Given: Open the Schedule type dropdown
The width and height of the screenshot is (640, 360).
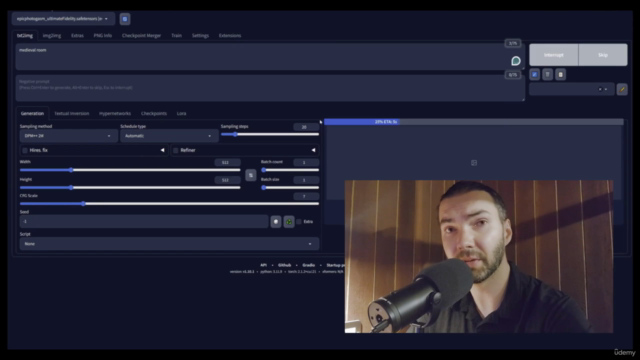Looking at the screenshot, I should tap(169, 136).
